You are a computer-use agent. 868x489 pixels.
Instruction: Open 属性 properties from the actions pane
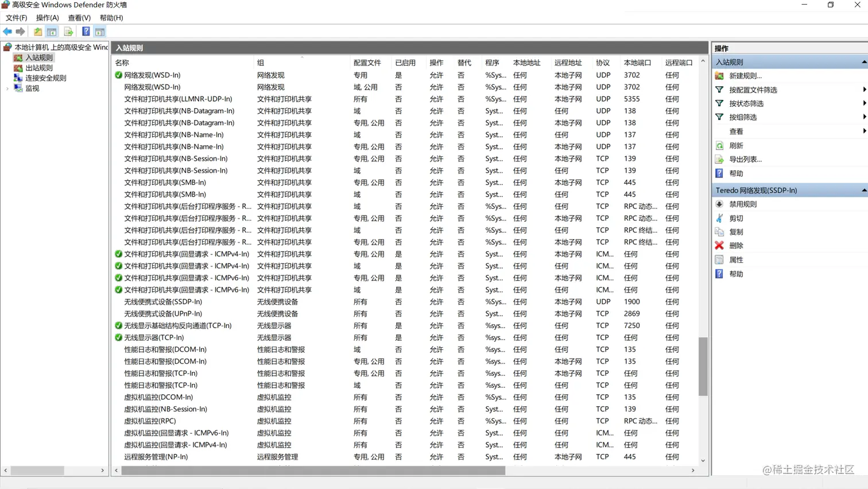(x=736, y=260)
